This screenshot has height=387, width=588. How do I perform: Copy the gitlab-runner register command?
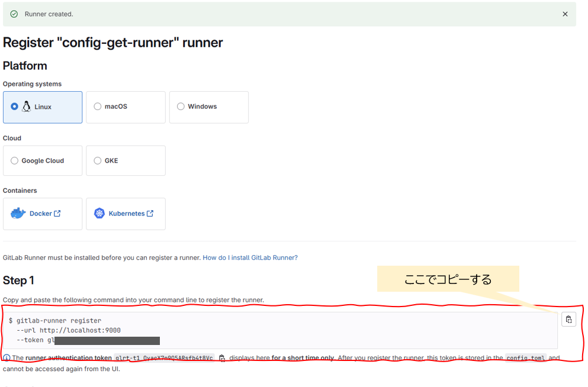point(568,320)
